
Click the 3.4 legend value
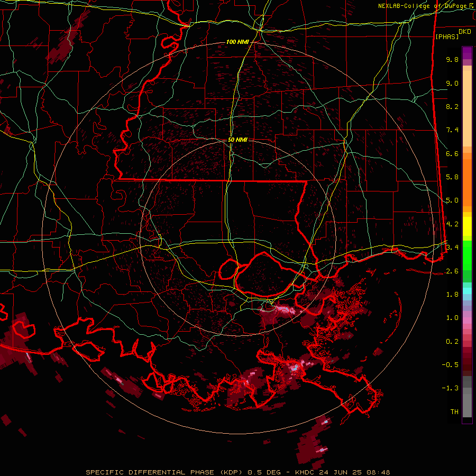[452, 248]
